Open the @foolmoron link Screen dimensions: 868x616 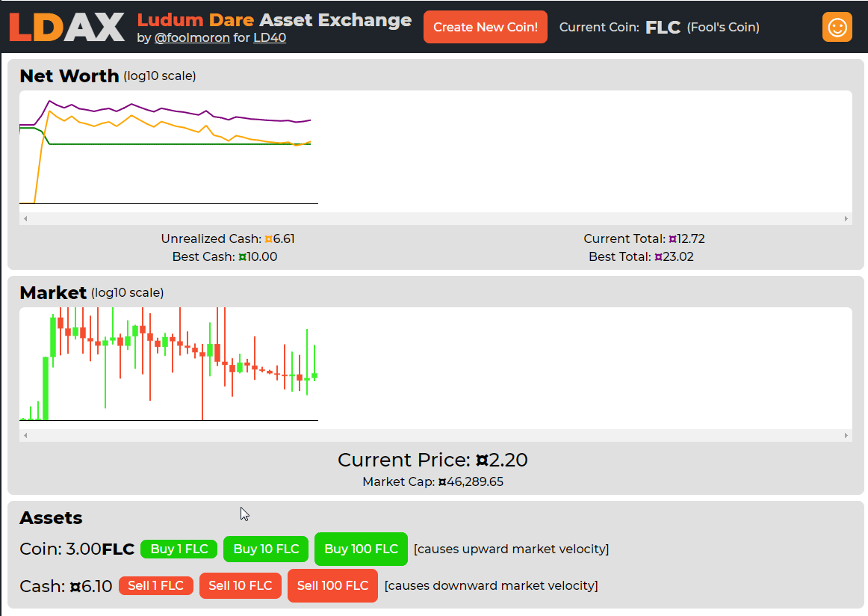tap(192, 37)
